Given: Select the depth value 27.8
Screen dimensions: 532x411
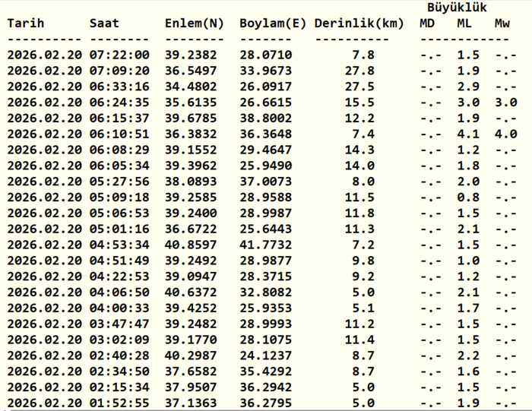Looking at the screenshot, I should coord(359,71).
